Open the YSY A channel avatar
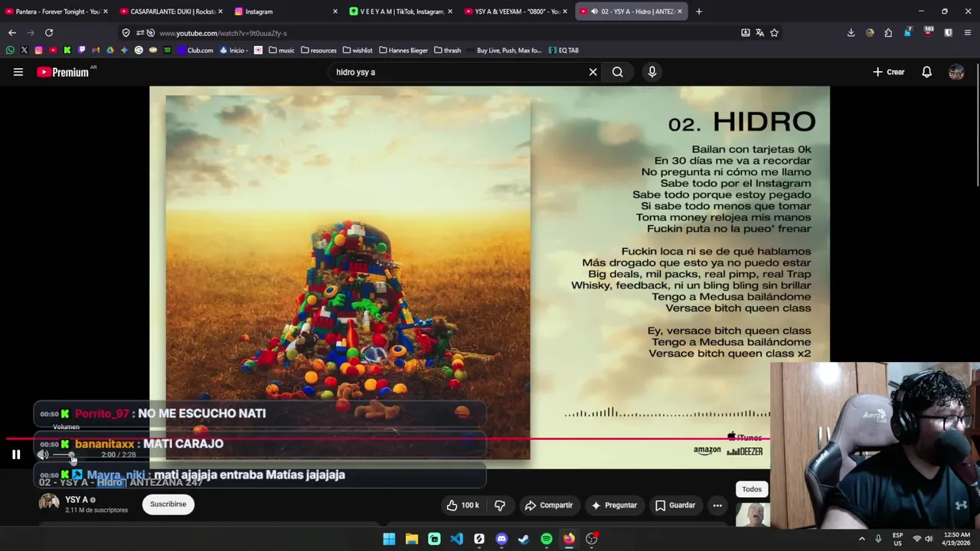This screenshot has height=551, width=980. (49, 503)
